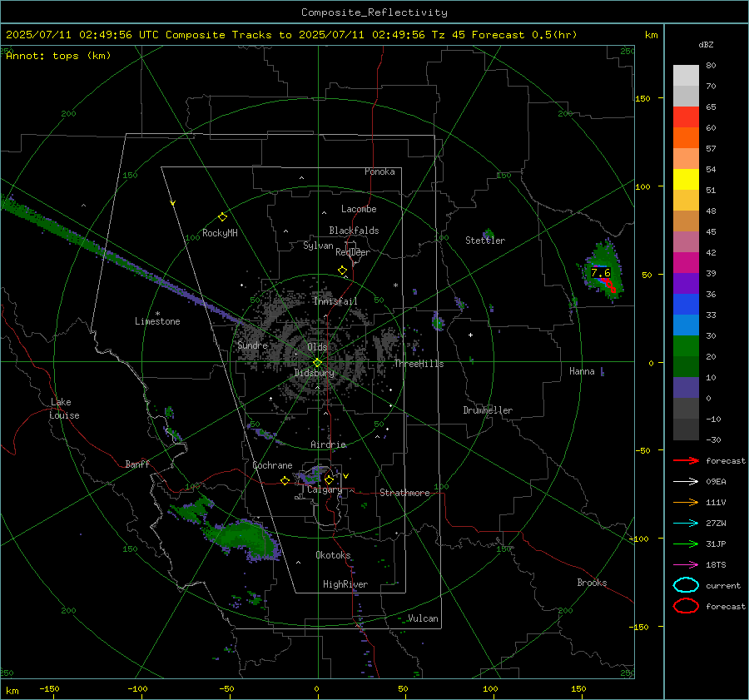Image resolution: width=749 pixels, height=700 pixels.
Task: Click the RockyMH text label
Action: pos(220,233)
